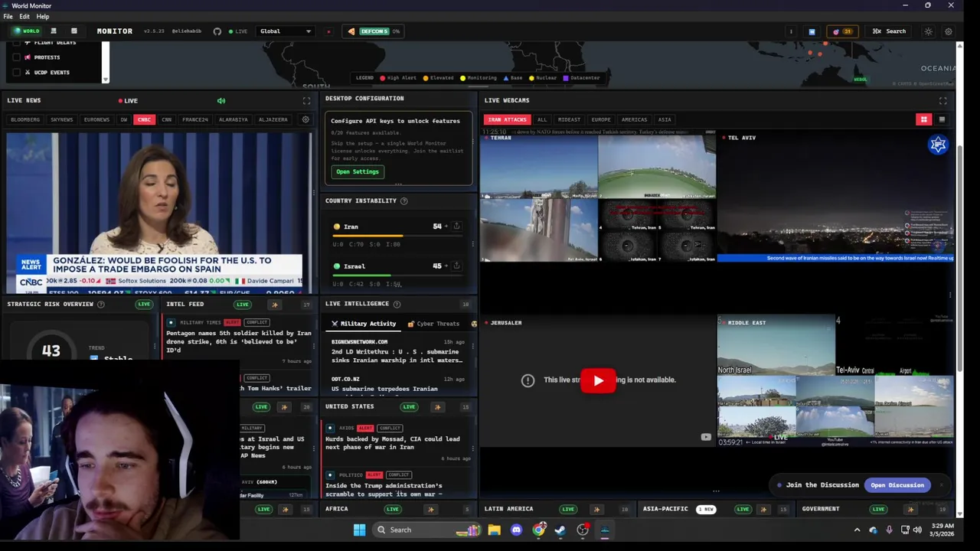The height and width of the screenshot is (551, 980).
Task: Play the Jerusalem webcam YouTube video
Action: [598, 380]
